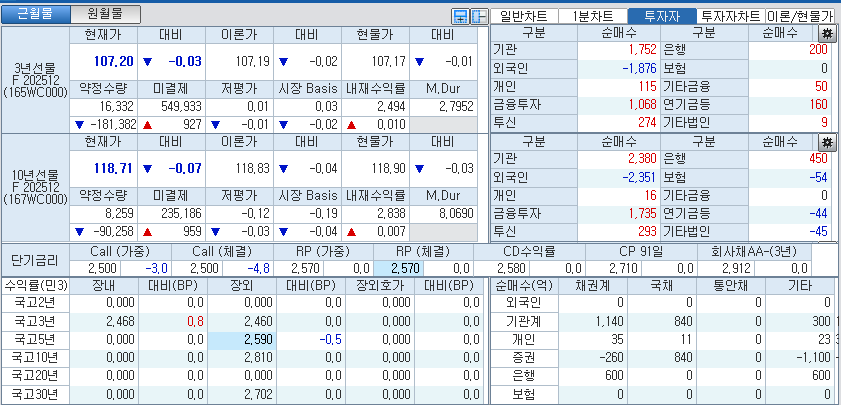Select the 국고20년 row label

(35, 376)
